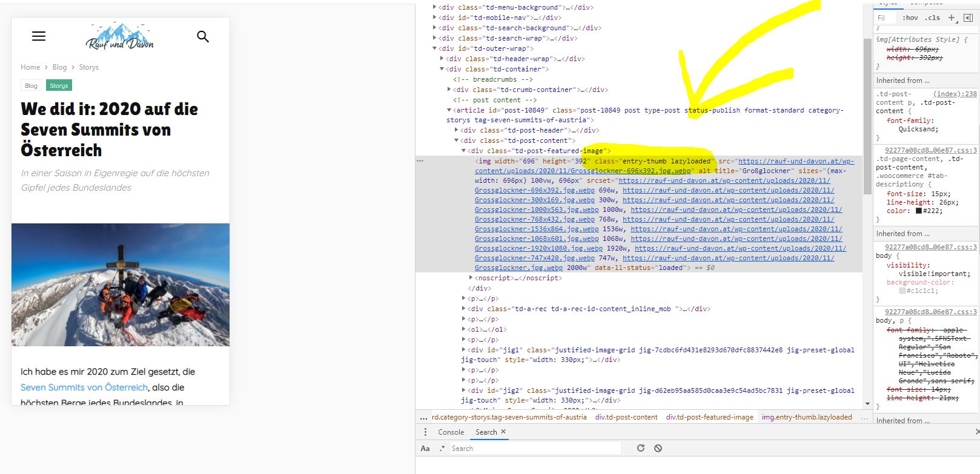The width and height of the screenshot is (980, 474).
Task: Open the site search magnifier icon
Action: [x=203, y=36]
